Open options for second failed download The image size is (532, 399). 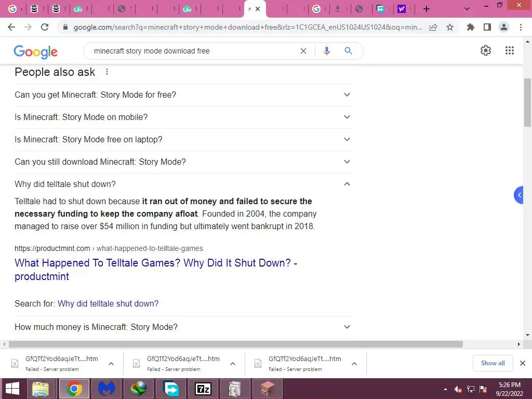coord(233,364)
